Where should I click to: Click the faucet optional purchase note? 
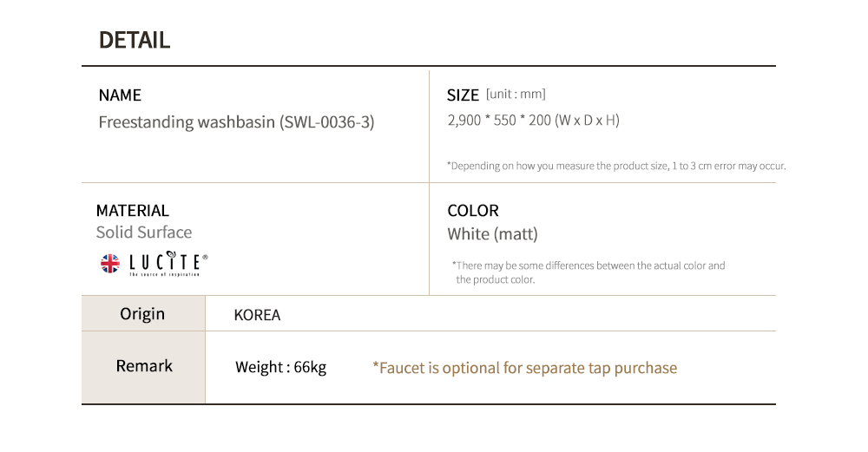pos(524,368)
